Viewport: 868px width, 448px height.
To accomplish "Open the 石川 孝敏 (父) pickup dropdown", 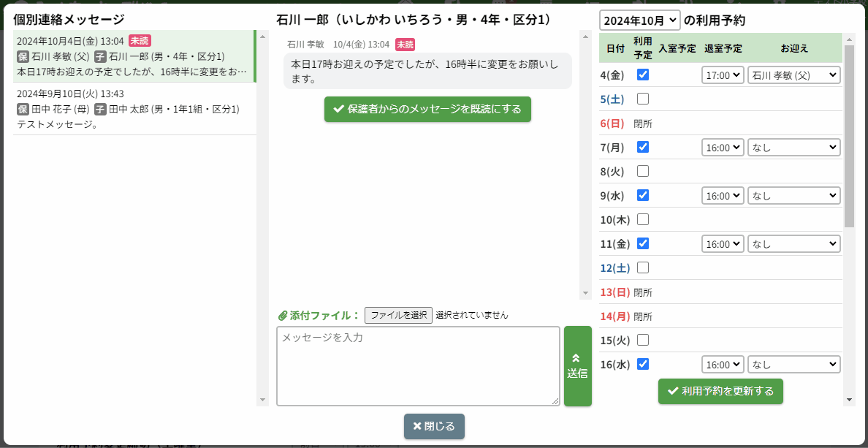I will point(793,75).
